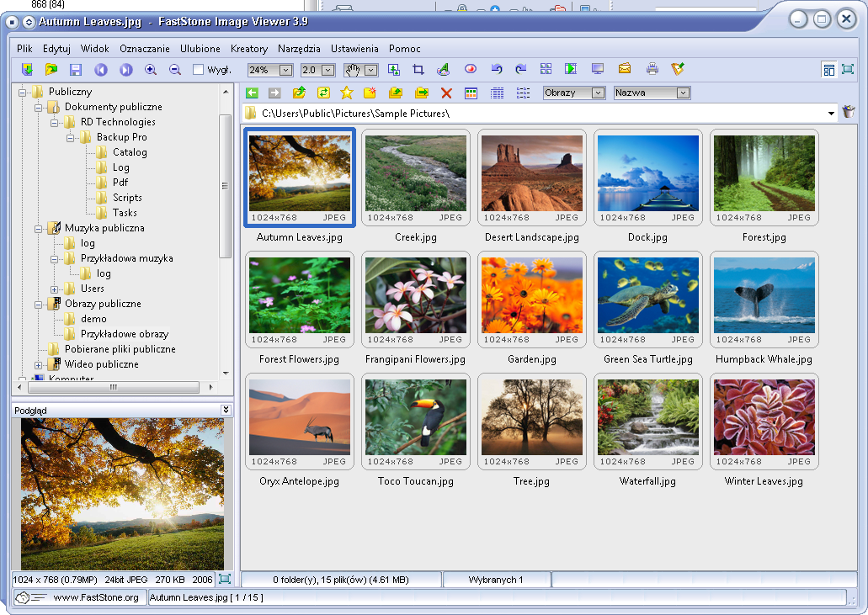
Task: Open the Narzędzia menu
Action: click(300, 49)
